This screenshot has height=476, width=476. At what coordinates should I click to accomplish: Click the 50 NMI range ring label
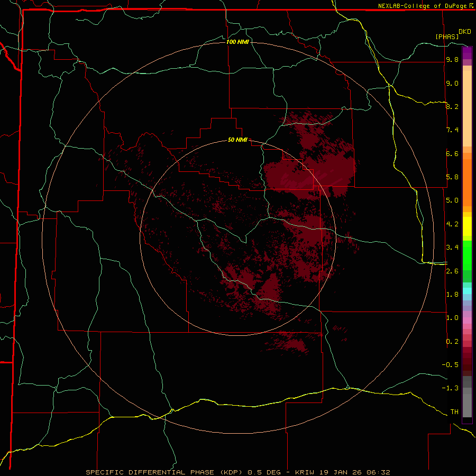(x=237, y=140)
